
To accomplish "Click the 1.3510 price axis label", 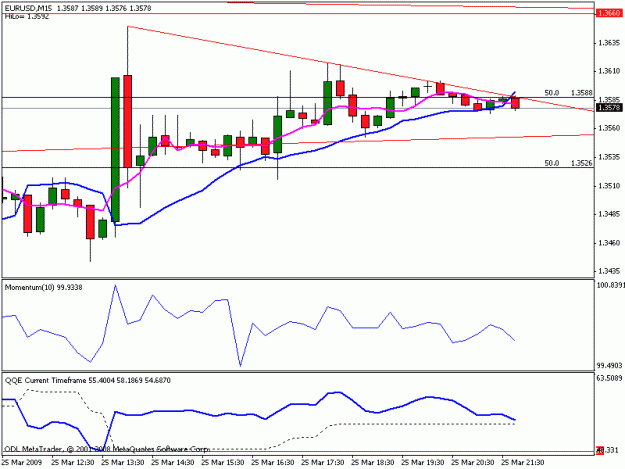I will (x=609, y=186).
